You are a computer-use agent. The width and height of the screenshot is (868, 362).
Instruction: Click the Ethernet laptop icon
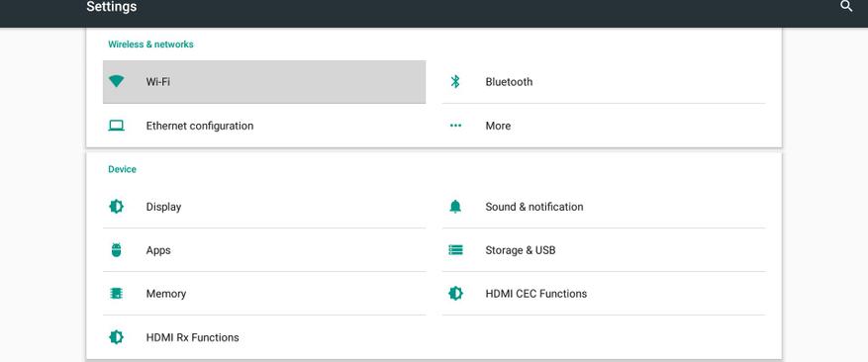[x=116, y=126]
